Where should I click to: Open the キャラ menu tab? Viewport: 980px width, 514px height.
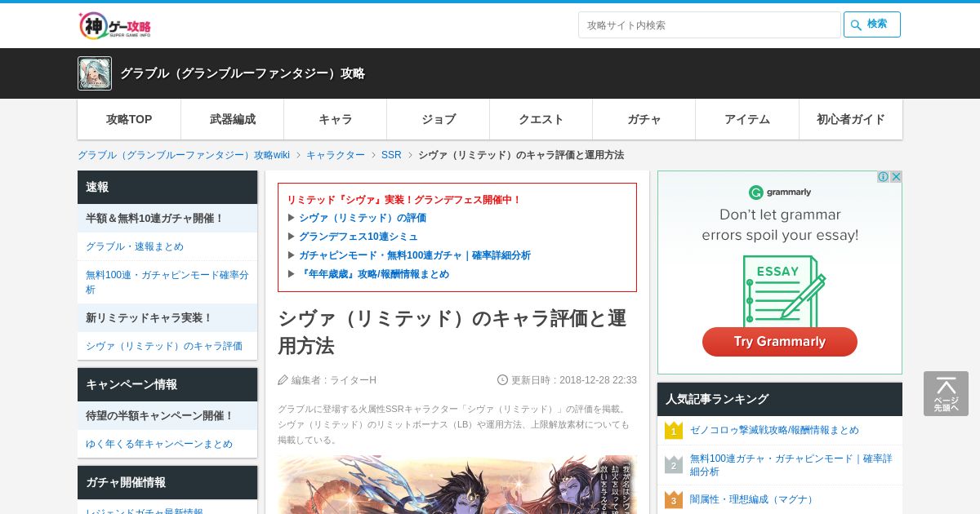click(x=335, y=119)
